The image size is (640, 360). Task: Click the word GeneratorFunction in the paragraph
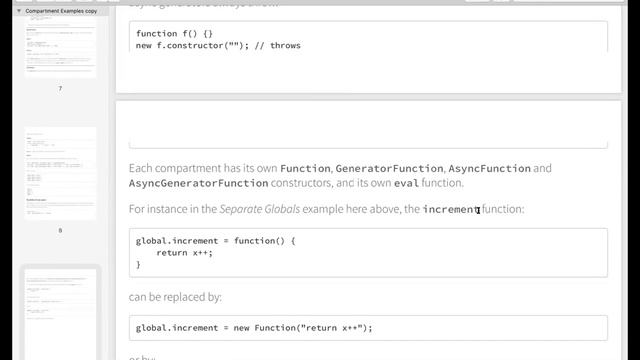click(x=389, y=169)
